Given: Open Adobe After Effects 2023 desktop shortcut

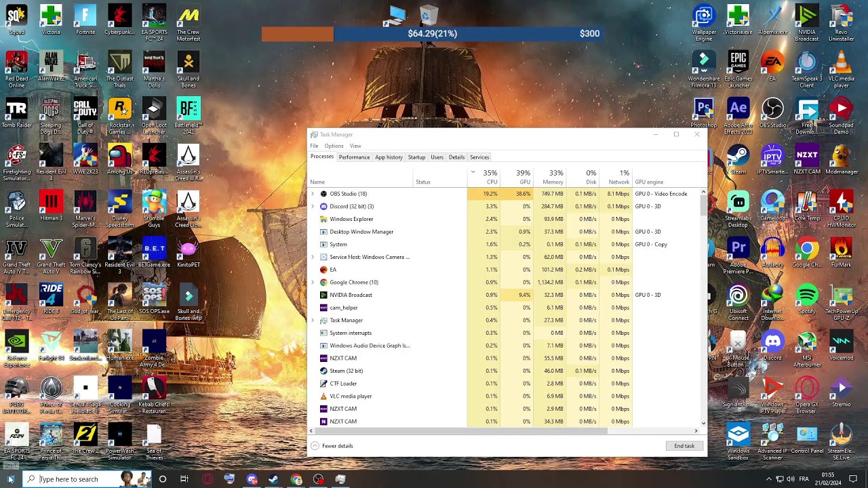Looking at the screenshot, I should 738,116.
